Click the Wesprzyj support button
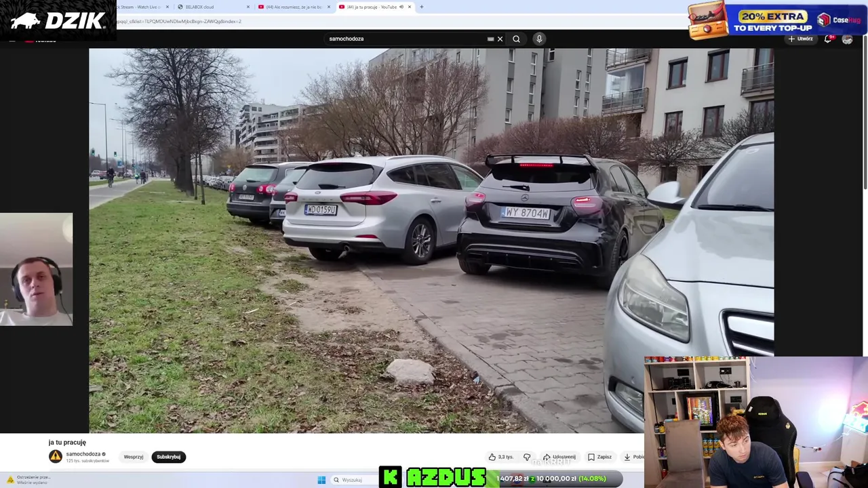The width and height of the screenshot is (868, 488). [134, 457]
